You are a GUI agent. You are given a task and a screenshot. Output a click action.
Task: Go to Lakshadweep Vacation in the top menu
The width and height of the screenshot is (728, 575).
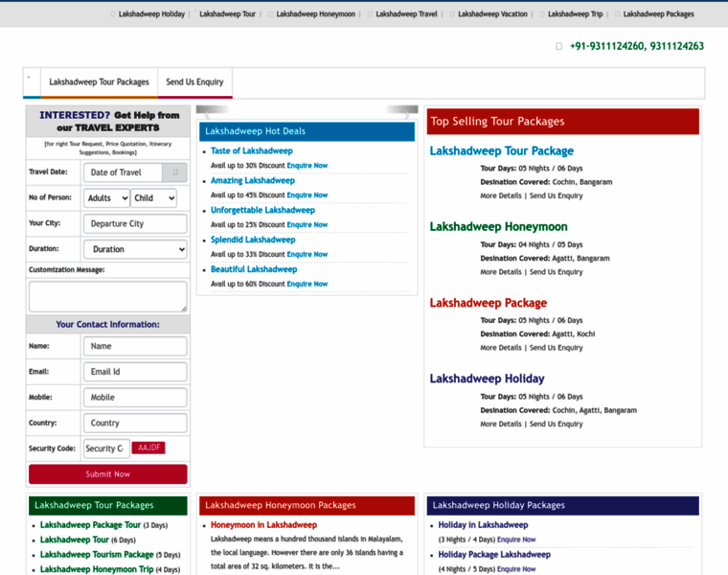tap(492, 14)
